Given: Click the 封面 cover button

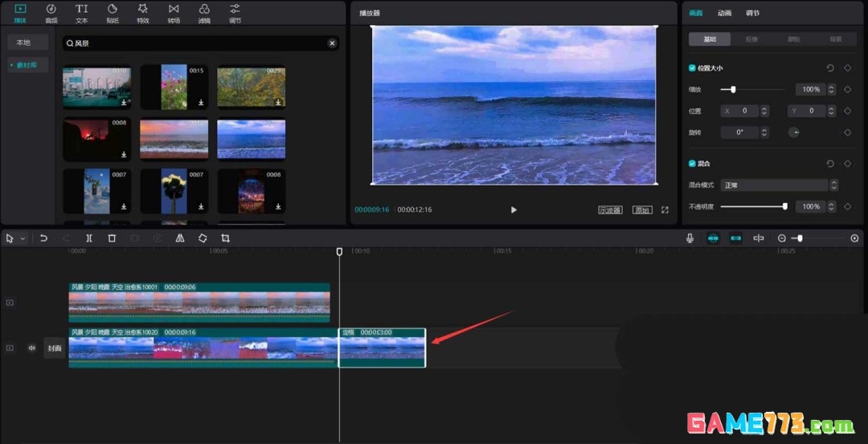Looking at the screenshot, I should point(54,348).
